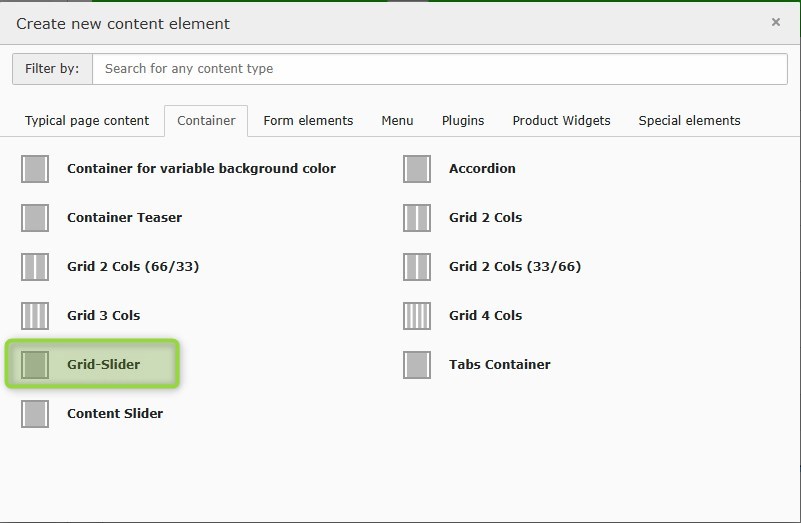Image resolution: width=801 pixels, height=523 pixels.
Task: Click the Grid 2 Cols (33/66) icon
Action: [x=417, y=267]
